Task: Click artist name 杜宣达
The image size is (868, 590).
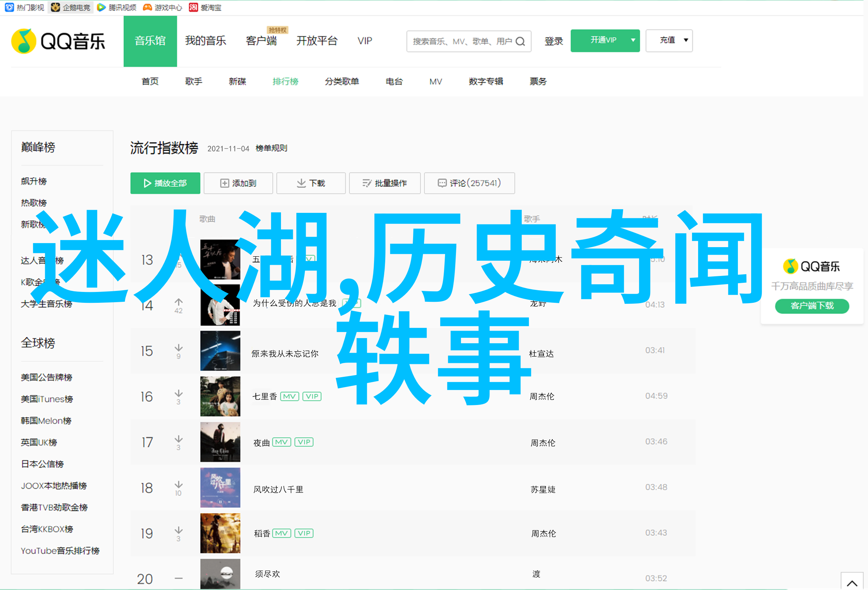Action: [541, 353]
